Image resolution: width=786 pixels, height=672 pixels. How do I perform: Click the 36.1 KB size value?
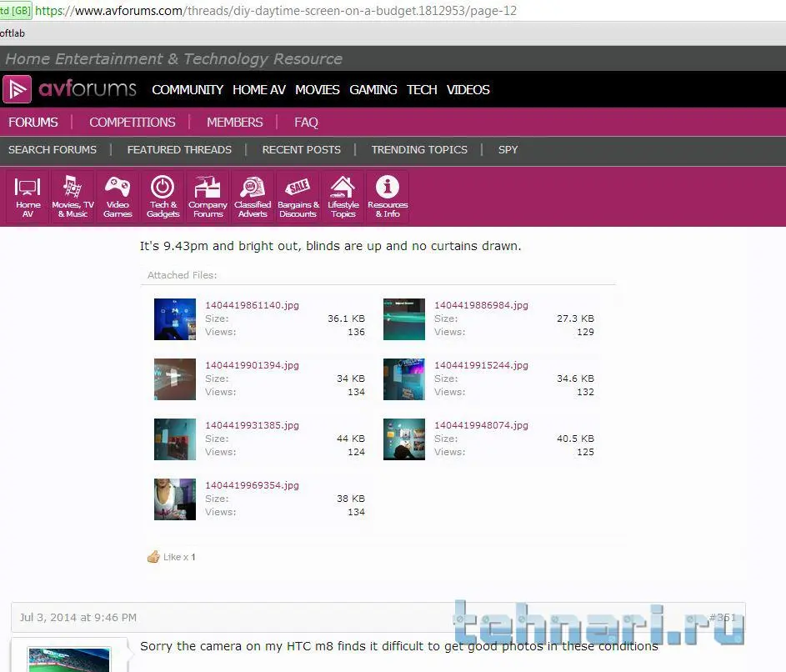pyautogui.click(x=347, y=318)
